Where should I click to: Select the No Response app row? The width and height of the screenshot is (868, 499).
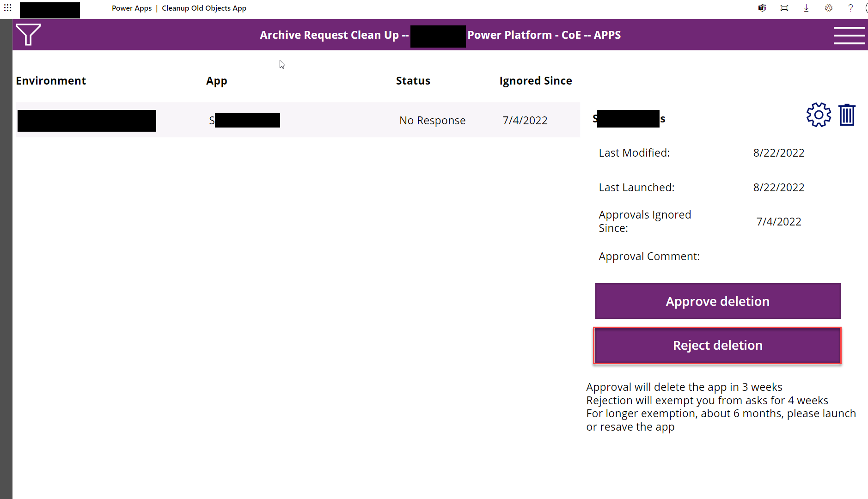(298, 120)
